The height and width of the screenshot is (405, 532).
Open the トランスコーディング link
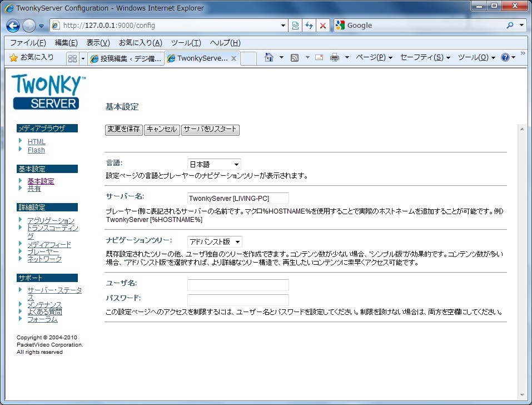(53, 232)
